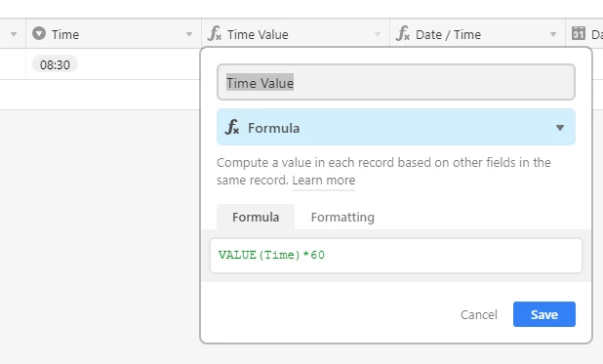Screen dimensions: 603x364
Task: Click the Time column header label
Action: coord(65,34)
